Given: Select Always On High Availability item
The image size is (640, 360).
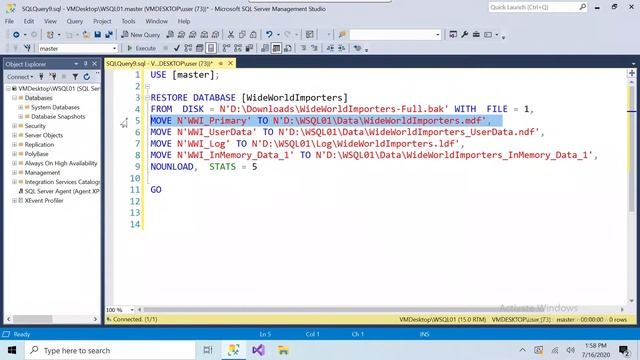Looking at the screenshot, I should click(x=61, y=163).
